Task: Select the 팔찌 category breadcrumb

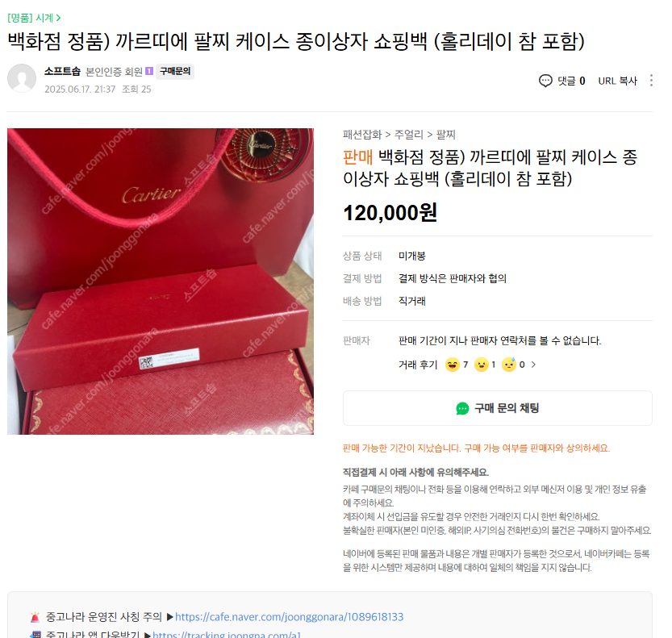Action: (x=445, y=135)
